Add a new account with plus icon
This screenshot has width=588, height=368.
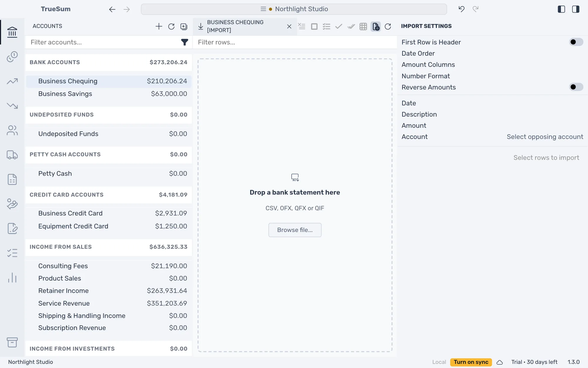point(159,26)
